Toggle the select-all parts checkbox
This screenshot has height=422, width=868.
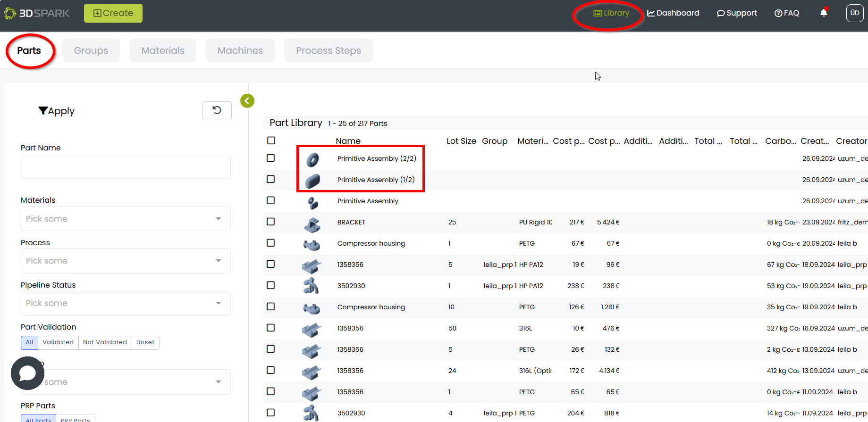click(x=271, y=141)
